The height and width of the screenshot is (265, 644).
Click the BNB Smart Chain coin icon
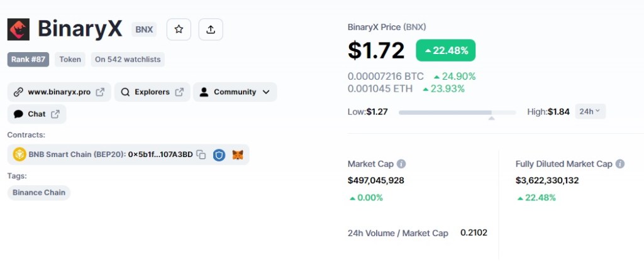[19, 154]
